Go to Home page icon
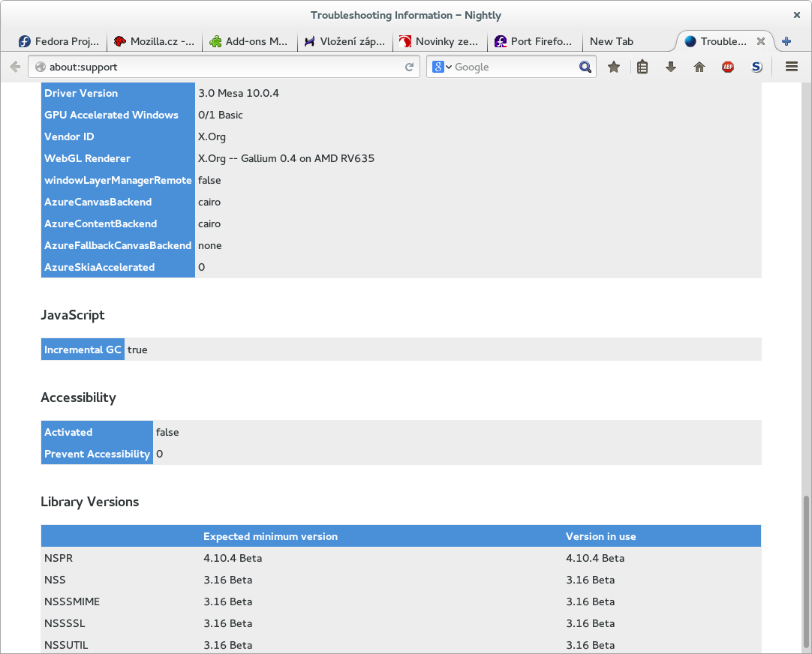The width and height of the screenshot is (812, 654). pyautogui.click(x=699, y=67)
